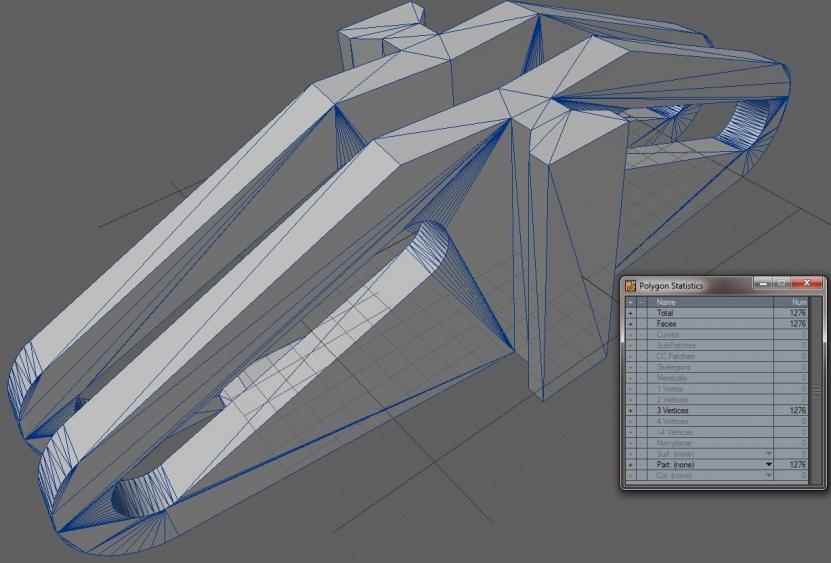The image size is (831, 563).
Task: Select the 3 Vertices row label
Action: [x=673, y=411]
